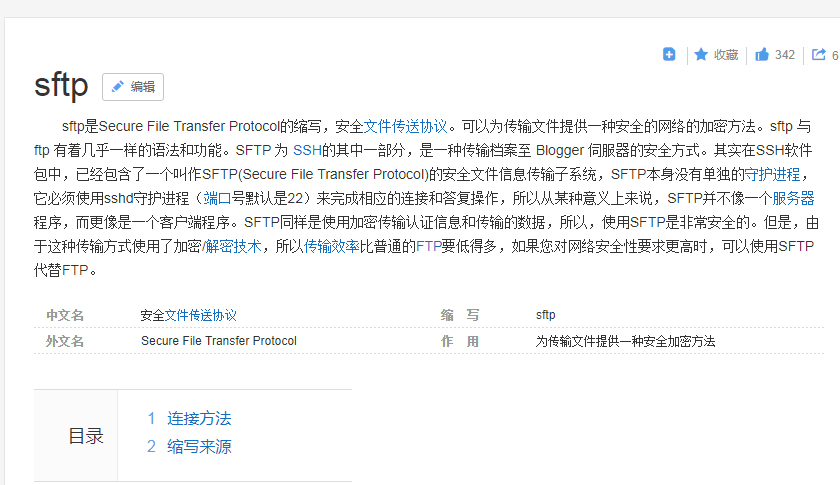840x485 pixels.
Task: Click the 作用 label
Action: 460,341
